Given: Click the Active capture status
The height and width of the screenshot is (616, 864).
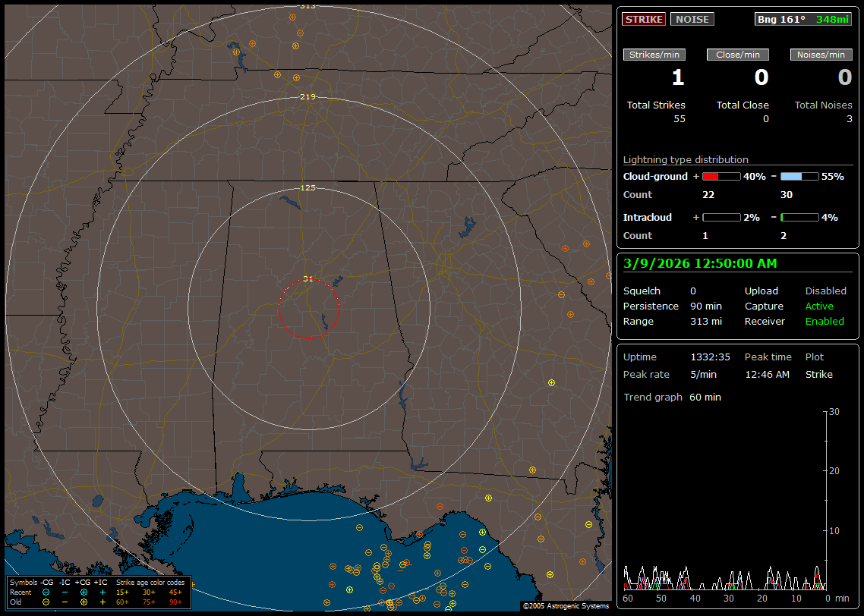Looking at the screenshot, I should (x=819, y=306).
